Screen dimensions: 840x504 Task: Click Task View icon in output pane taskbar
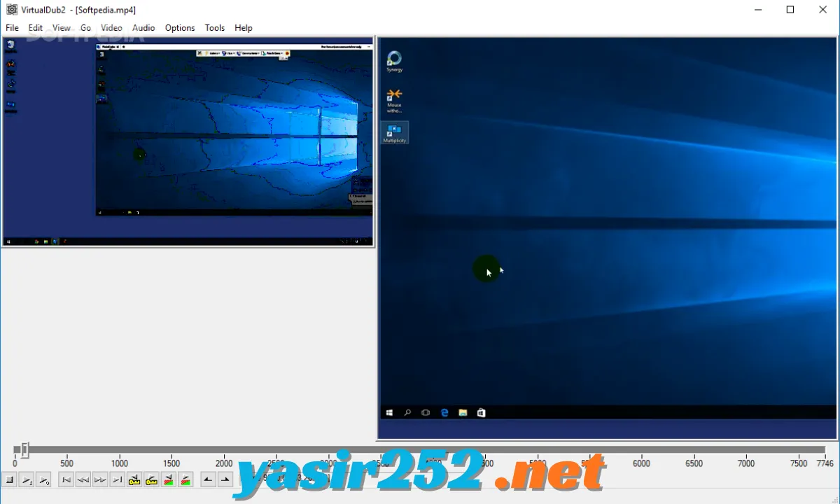[426, 413]
